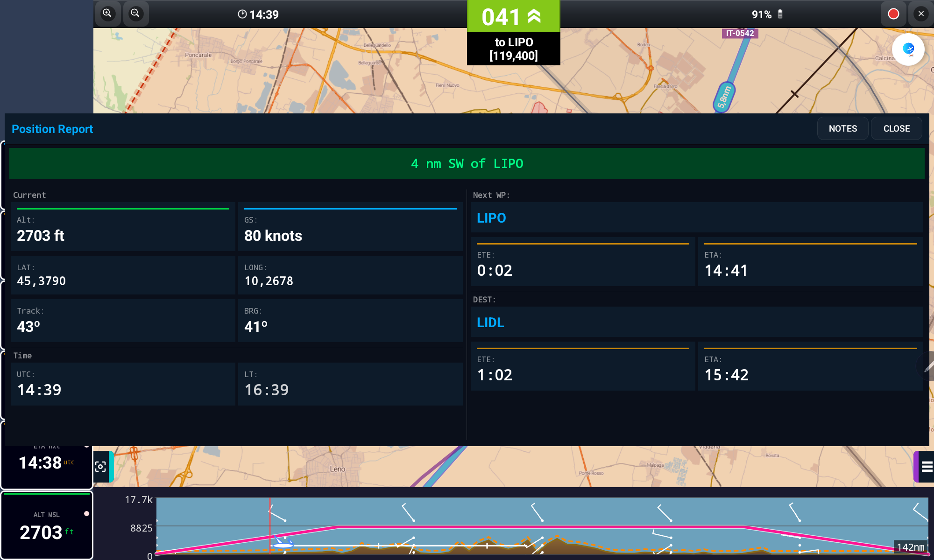Close the navigation bar with the X icon

921,14
